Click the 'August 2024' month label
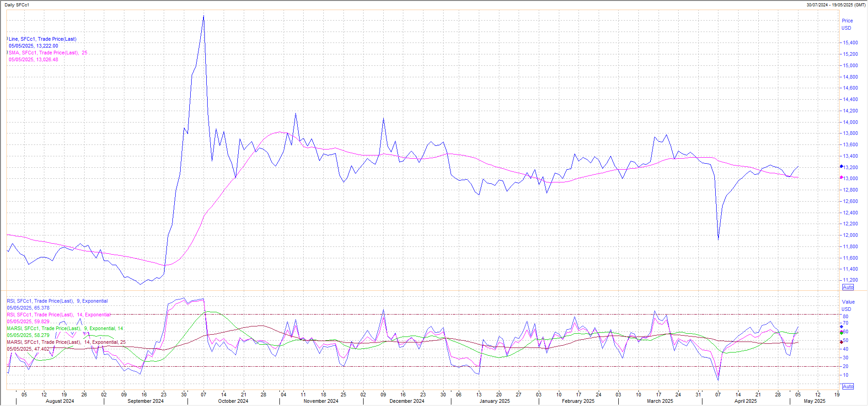Image resolution: width=868 pixels, height=406 pixels. click(60, 401)
